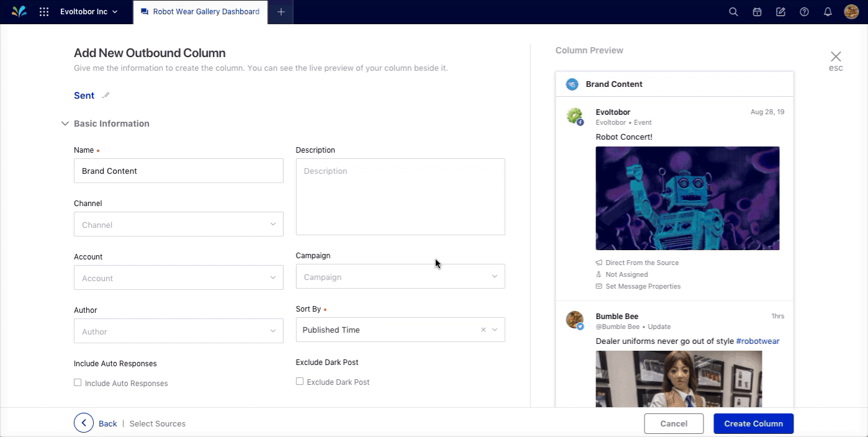The image size is (868, 437).
Task: Switch to Robot Wear Gallery Dashboard tab
Action: pyautogui.click(x=200, y=12)
